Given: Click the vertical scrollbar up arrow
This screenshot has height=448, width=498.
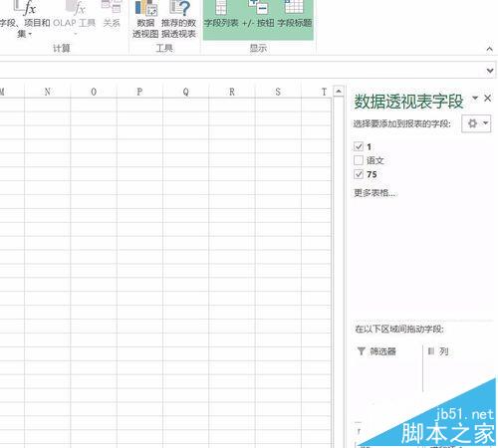Looking at the screenshot, I should coord(339,91).
